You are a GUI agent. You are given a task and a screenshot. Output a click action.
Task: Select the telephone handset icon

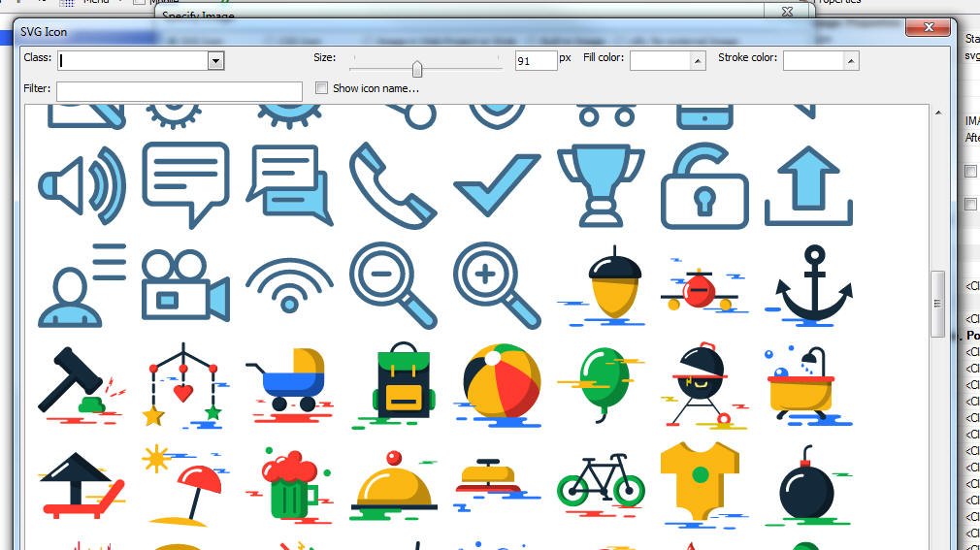click(393, 185)
